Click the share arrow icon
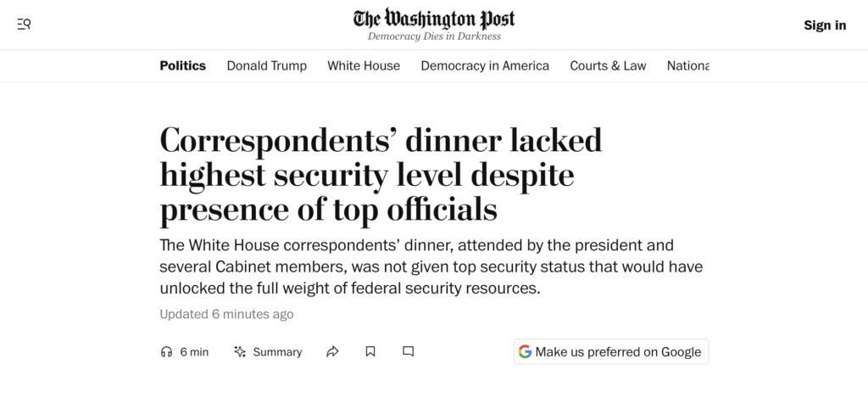The height and width of the screenshot is (398, 868). [x=333, y=351]
